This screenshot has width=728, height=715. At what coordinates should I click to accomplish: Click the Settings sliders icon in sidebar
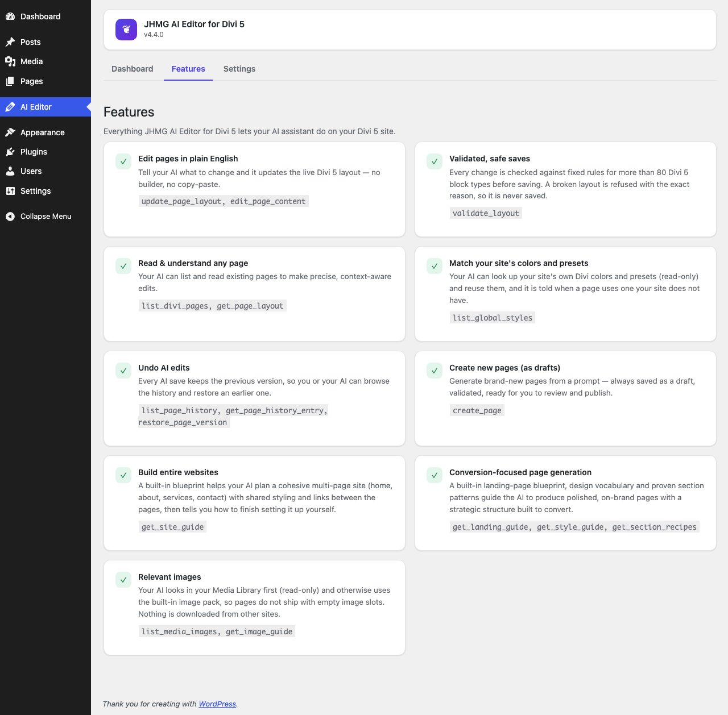(10, 191)
